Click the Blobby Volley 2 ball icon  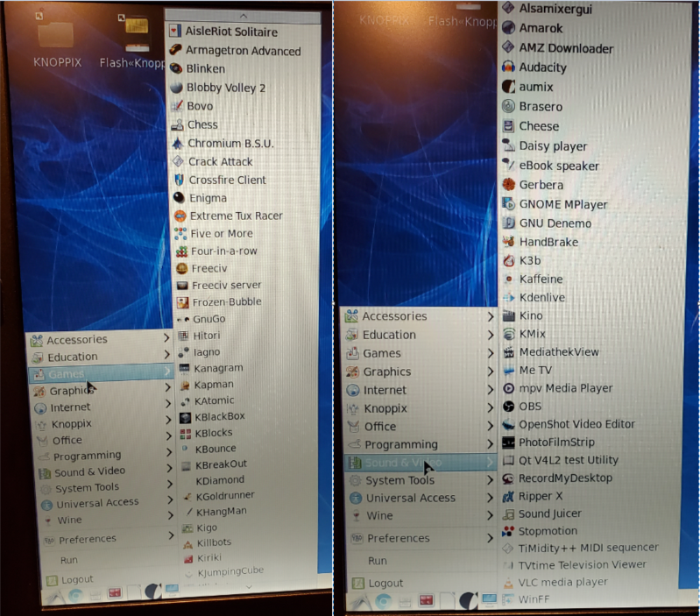(x=176, y=87)
